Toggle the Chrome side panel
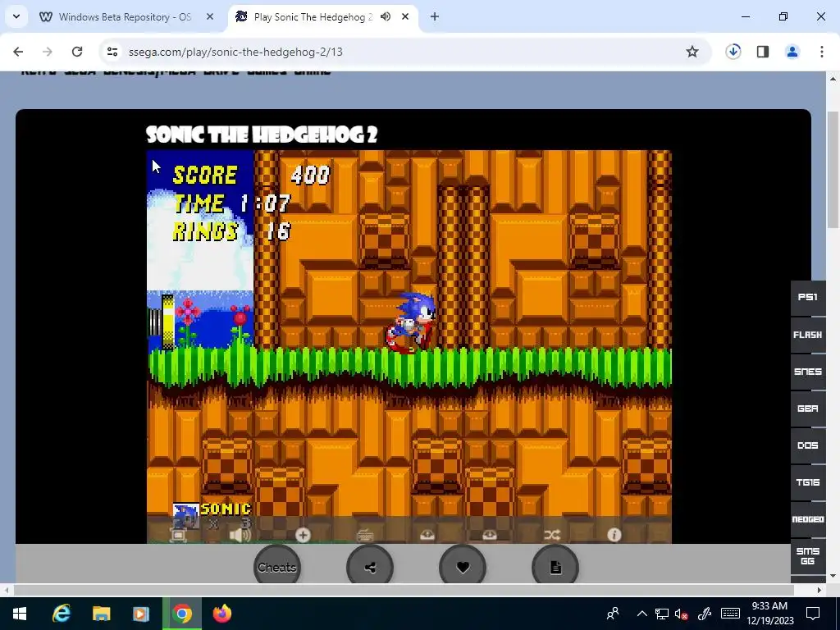Viewport: 840px width, 630px height. 763,52
